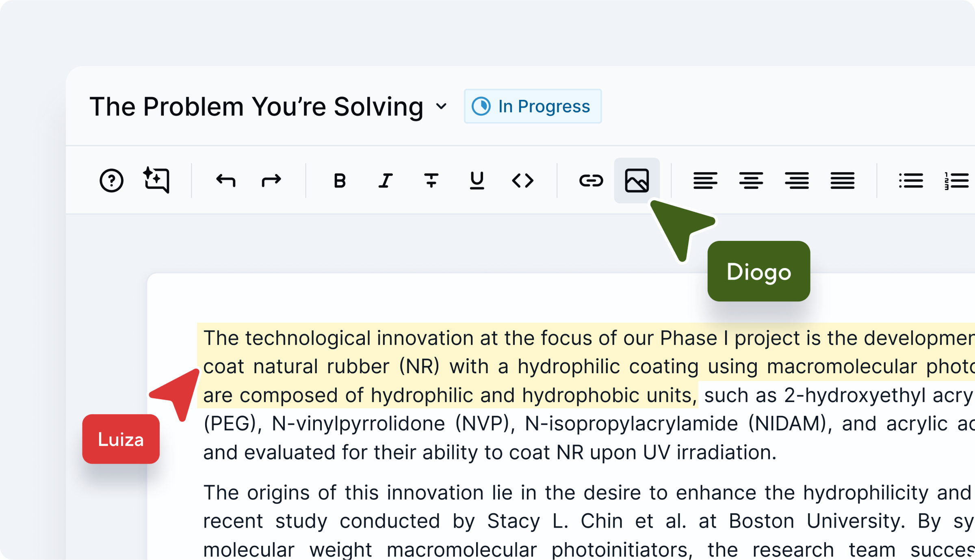Viewport: 975px width, 560px height.
Task: Insert a code block with the code icon
Action: (x=522, y=180)
